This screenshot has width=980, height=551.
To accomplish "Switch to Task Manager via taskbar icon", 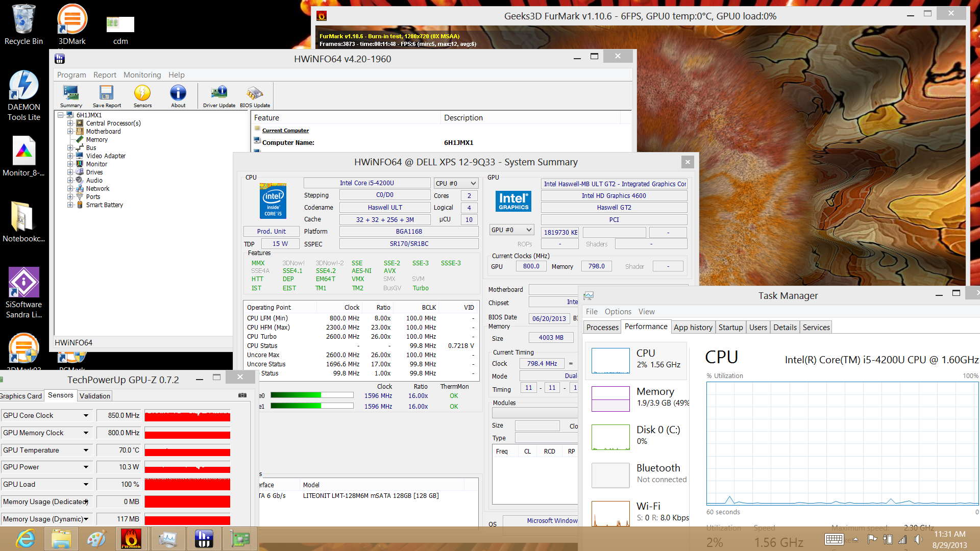I will pyautogui.click(x=167, y=539).
